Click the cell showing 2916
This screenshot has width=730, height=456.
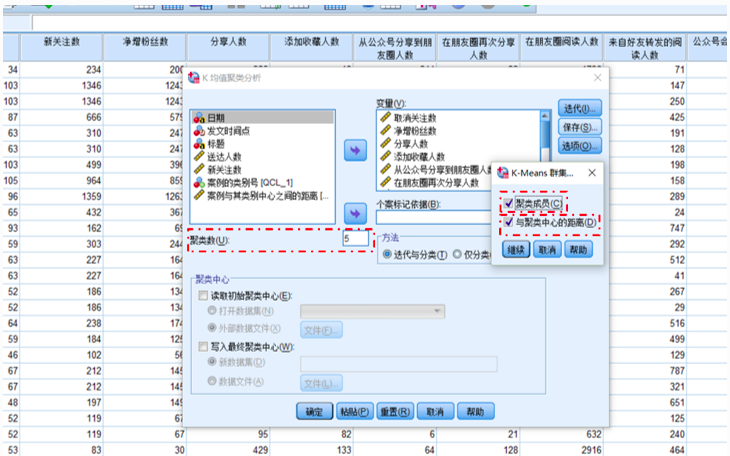point(561,449)
